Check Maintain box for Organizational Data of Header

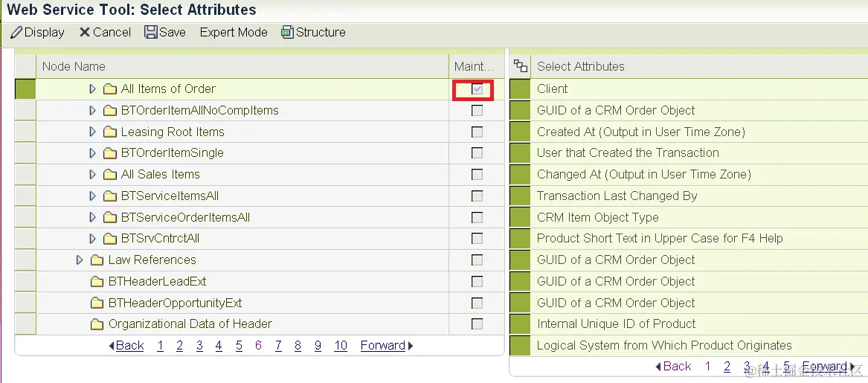pyautogui.click(x=477, y=324)
